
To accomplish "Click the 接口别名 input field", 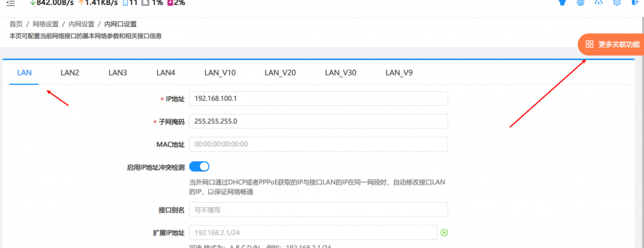I will point(319,210).
